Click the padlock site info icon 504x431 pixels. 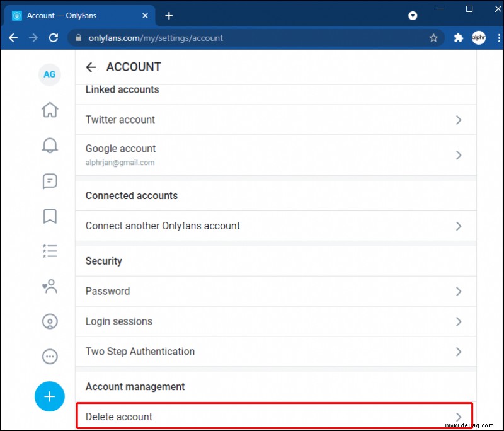78,38
